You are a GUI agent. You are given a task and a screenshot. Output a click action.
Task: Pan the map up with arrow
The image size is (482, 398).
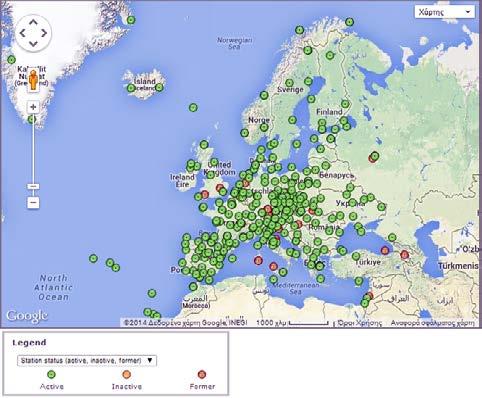tap(33, 22)
